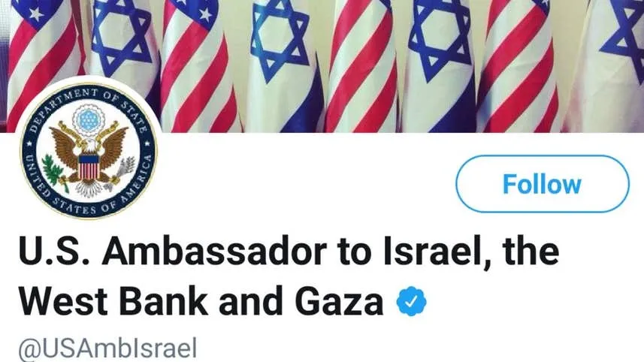Select the @USAmbIsrael handle
Image resolution: width=644 pixels, height=362 pixels.
[107, 349]
